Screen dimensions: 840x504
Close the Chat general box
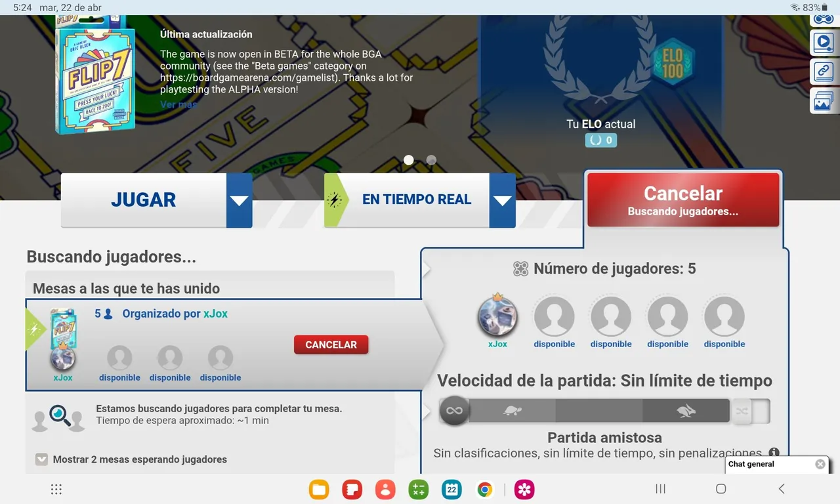coord(820,464)
